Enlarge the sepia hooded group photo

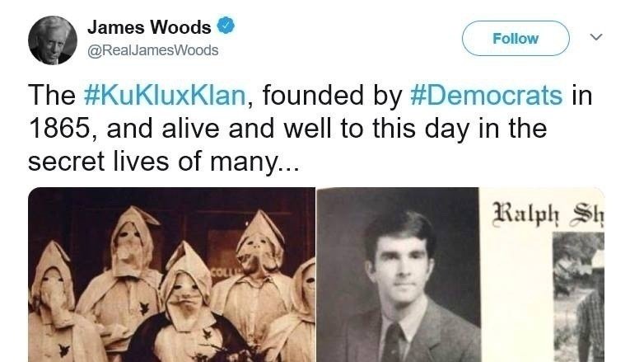click(171, 275)
